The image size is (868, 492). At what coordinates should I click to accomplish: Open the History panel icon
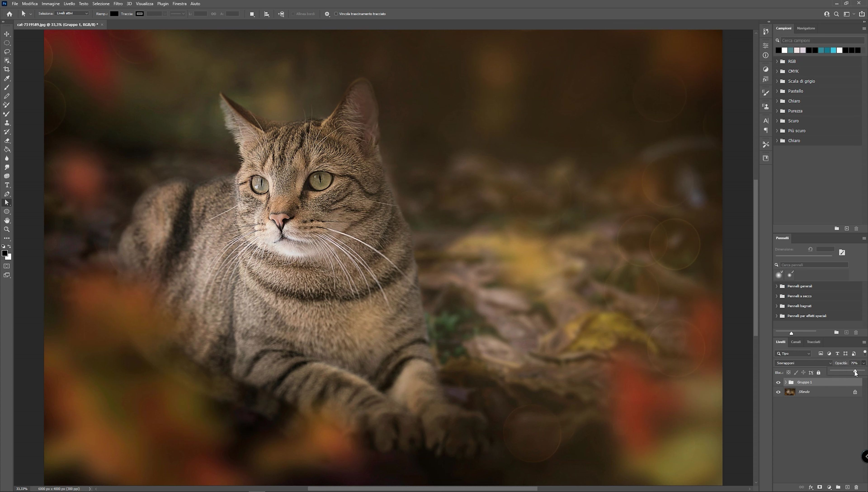point(766,31)
